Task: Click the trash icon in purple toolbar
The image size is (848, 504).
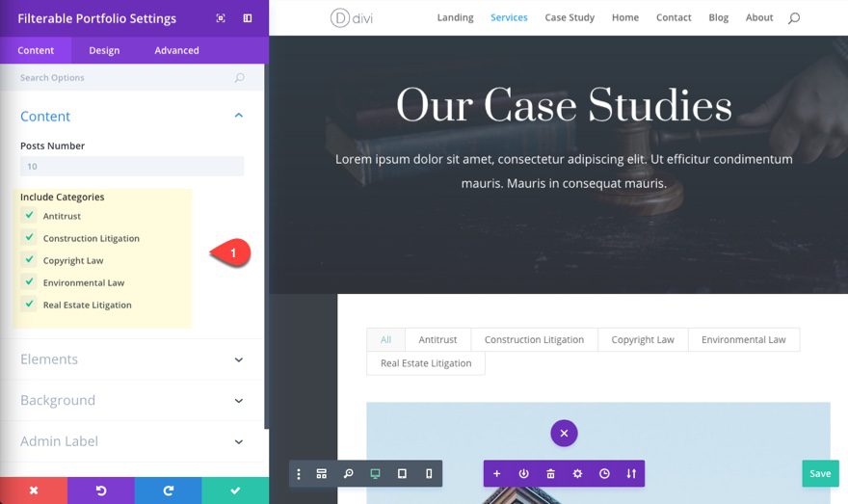Action: [550, 474]
